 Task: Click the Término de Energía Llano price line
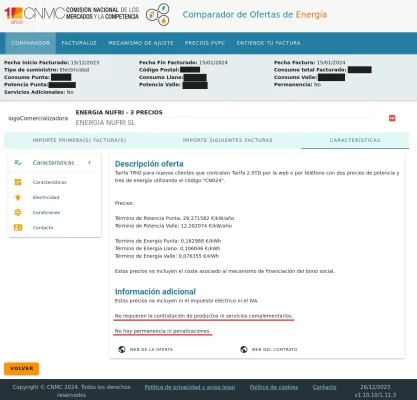(x=167, y=249)
